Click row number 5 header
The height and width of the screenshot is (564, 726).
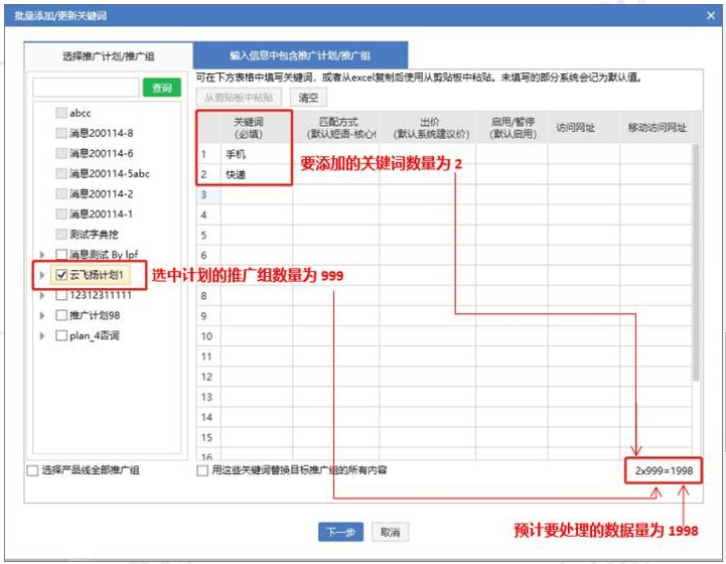point(208,235)
